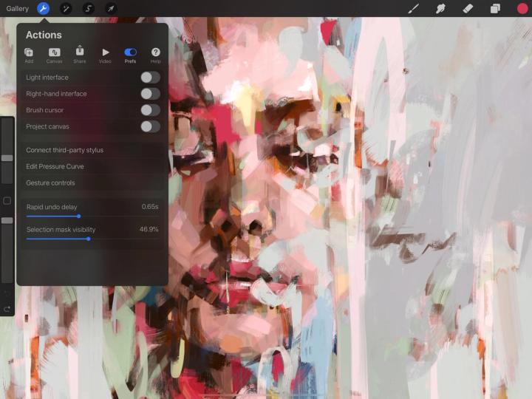Switch to the Video tab
The width and height of the screenshot is (532, 399).
click(105, 55)
